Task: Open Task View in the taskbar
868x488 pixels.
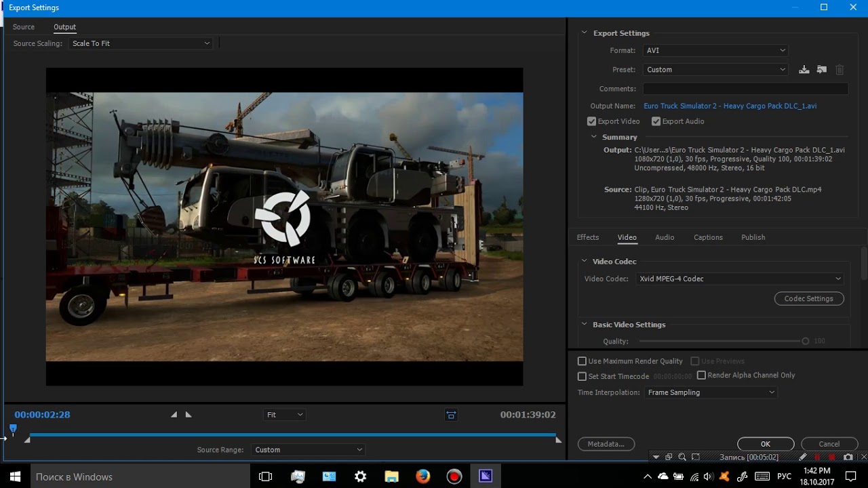Action: click(266, 476)
